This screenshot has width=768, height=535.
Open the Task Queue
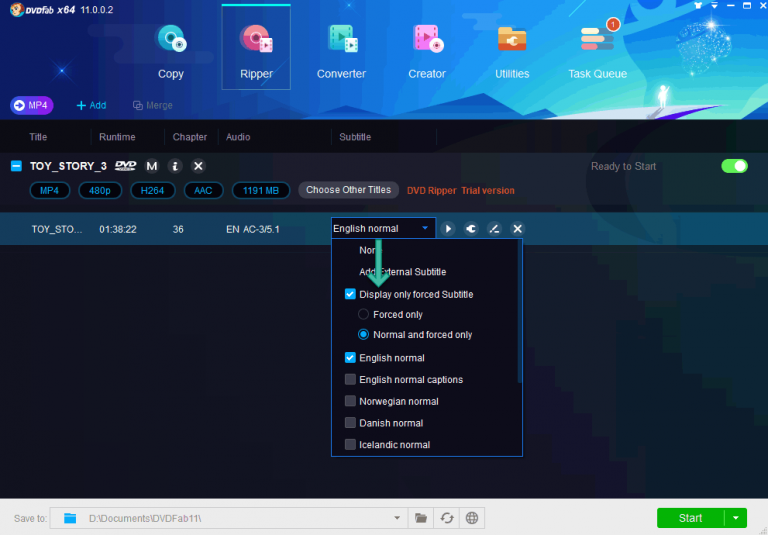[598, 51]
